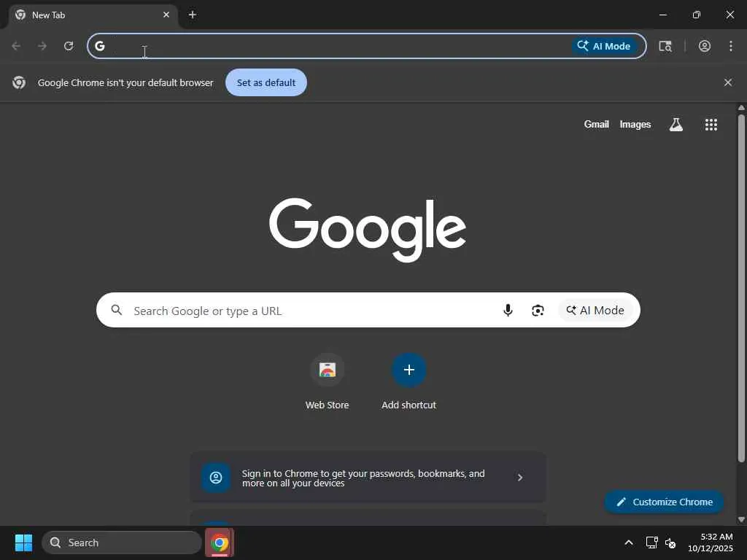Click the muted volume tray icon

[x=671, y=542]
